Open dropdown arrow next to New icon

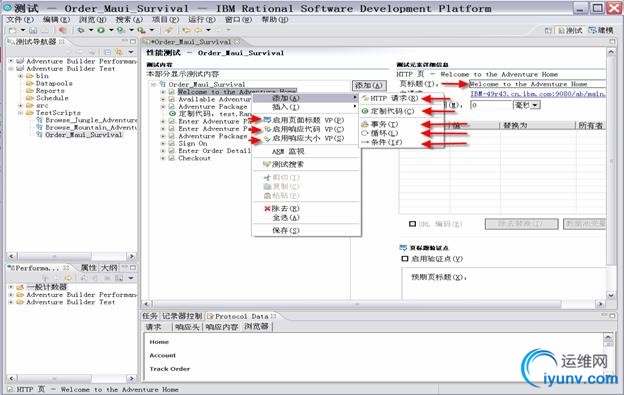click(x=23, y=30)
